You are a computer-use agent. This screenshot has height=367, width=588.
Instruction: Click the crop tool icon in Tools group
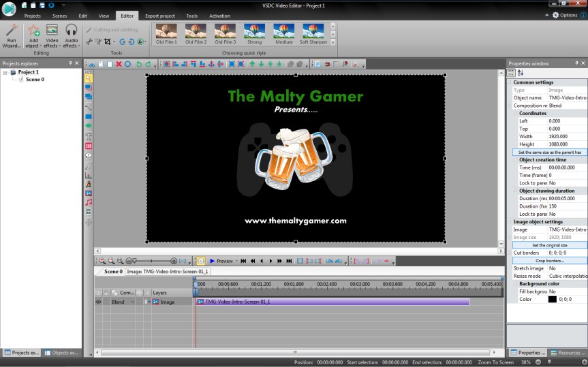click(x=108, y=42)
